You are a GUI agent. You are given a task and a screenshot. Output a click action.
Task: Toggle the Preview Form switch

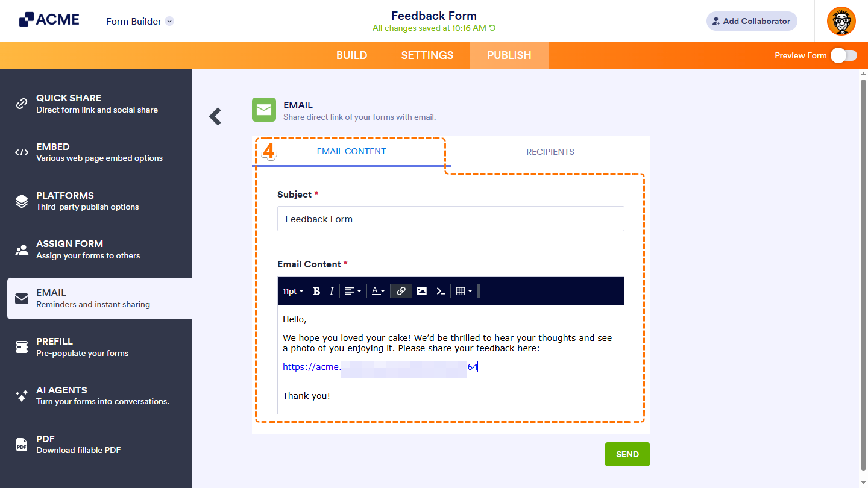pos(843,55)
